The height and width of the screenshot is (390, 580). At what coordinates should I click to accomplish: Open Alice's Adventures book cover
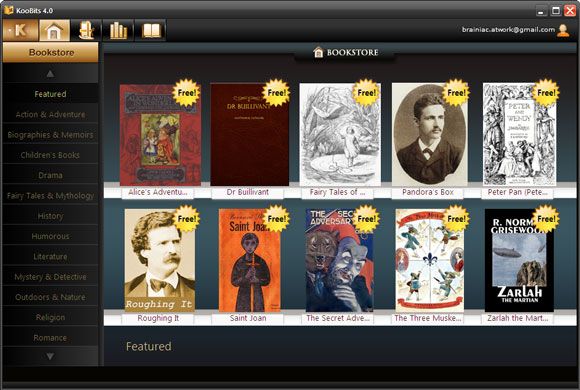click(x=160, y=135)
